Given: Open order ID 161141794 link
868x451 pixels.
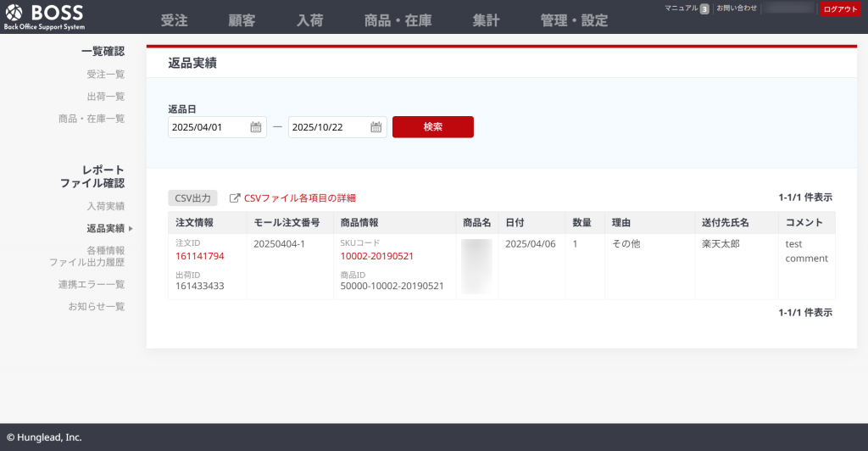Looking at the screenshot, I should (199, 256).
